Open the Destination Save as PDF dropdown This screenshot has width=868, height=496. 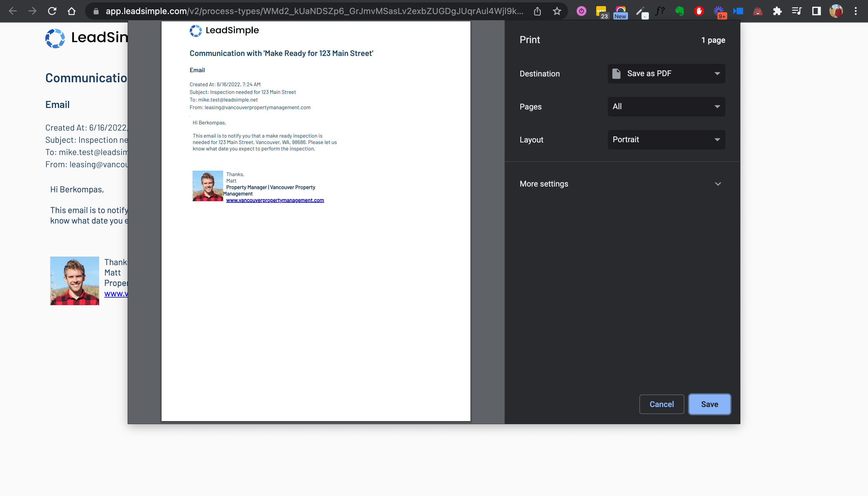tap(666, 74)
